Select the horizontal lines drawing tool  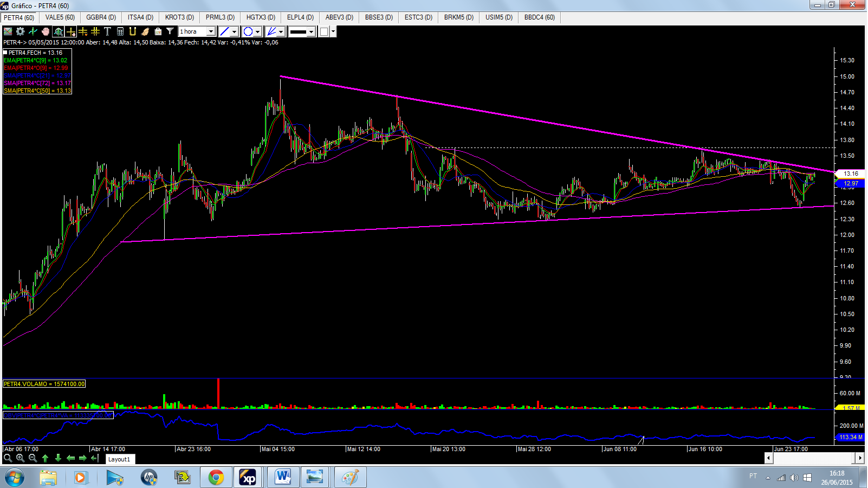point(83,31)
